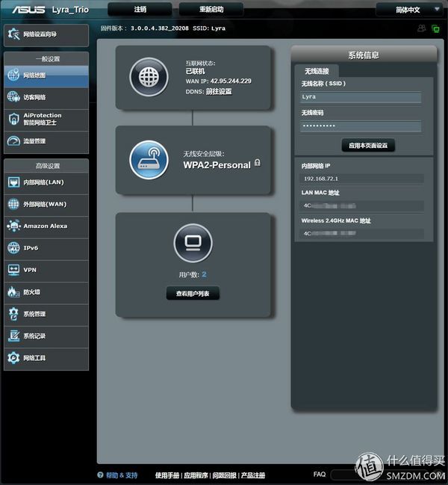Click the SSID: Lyra header text
448x485 pixels.
(x=209, y=28)
